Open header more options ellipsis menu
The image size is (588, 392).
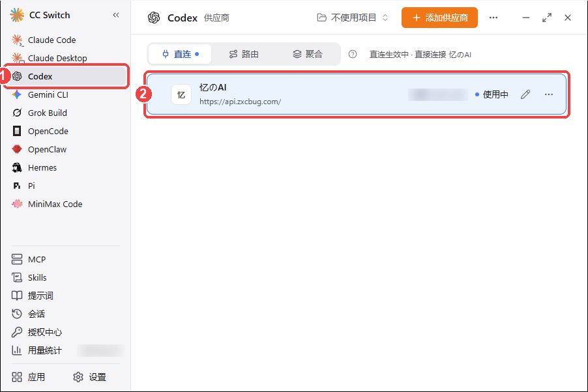[x=493, y=18]
